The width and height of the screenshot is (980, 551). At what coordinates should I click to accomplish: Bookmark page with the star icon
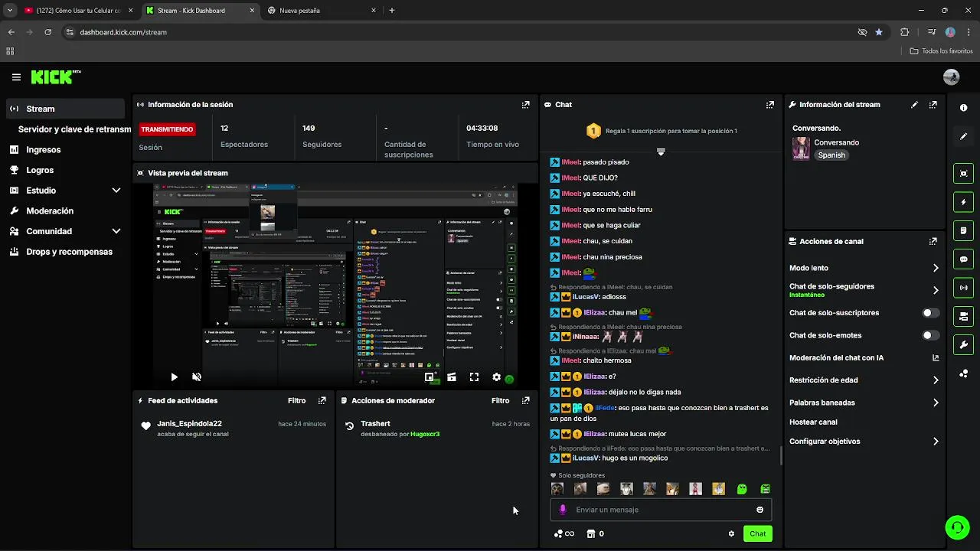(879, 32)
